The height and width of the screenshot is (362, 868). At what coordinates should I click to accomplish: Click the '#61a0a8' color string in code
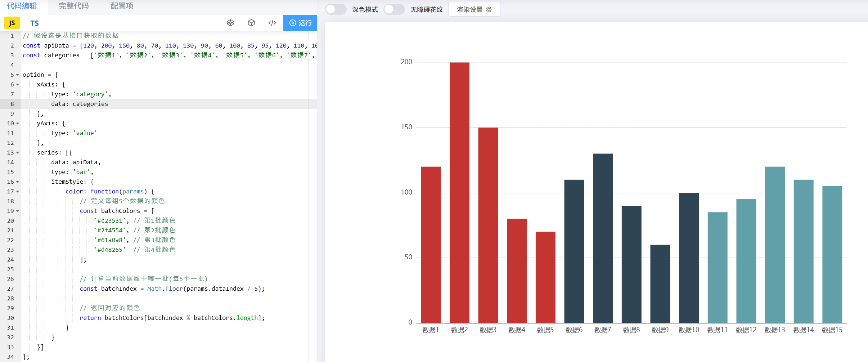[x=110, y=240]
